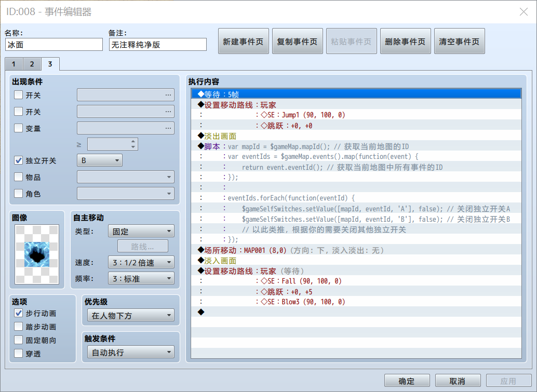Confirm with the 确定 button
The height and width of the screenshot is (392, 537).
point(407,381)
